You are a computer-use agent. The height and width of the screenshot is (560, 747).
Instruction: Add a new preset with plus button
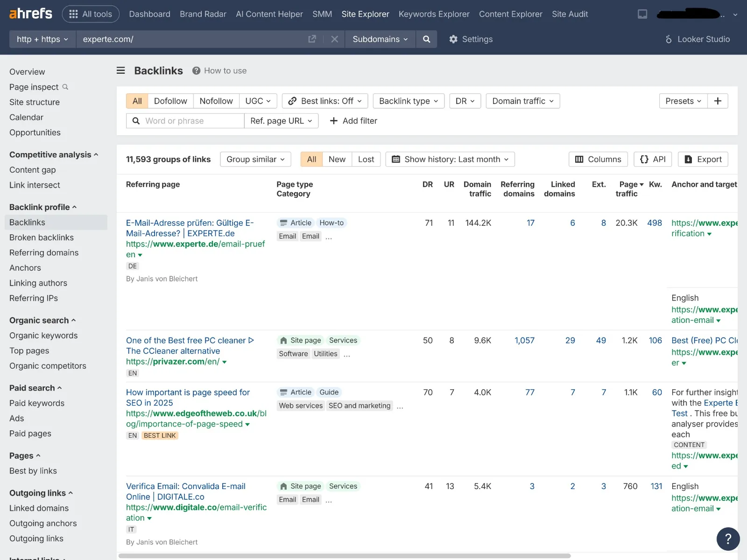point(718,101)
